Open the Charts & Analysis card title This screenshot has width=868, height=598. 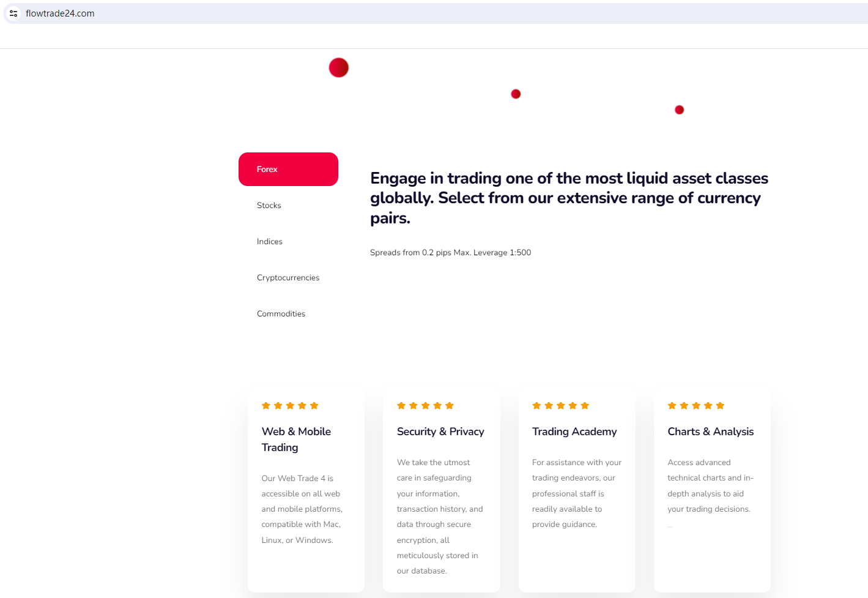711,432
